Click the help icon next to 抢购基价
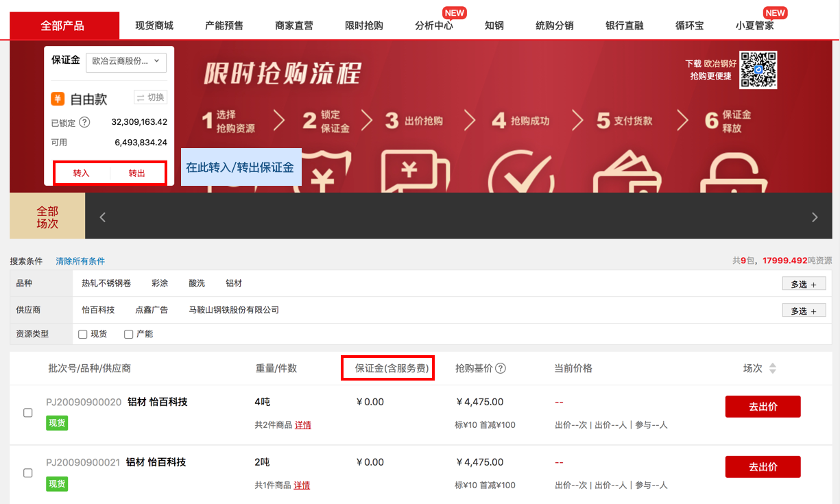The height and width of the screenshot is (504, 840). (x=501, y=368)
